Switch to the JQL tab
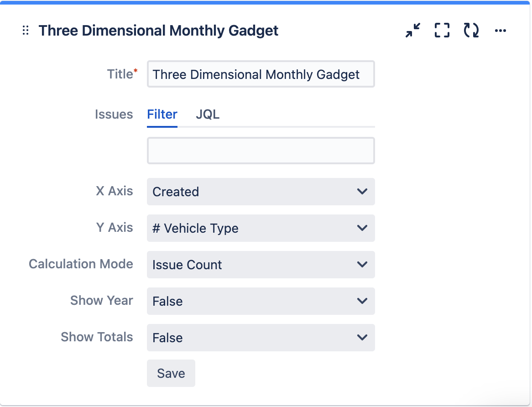Image resolution: width=532 pixels, height=407 pixels. pos(208,115)
